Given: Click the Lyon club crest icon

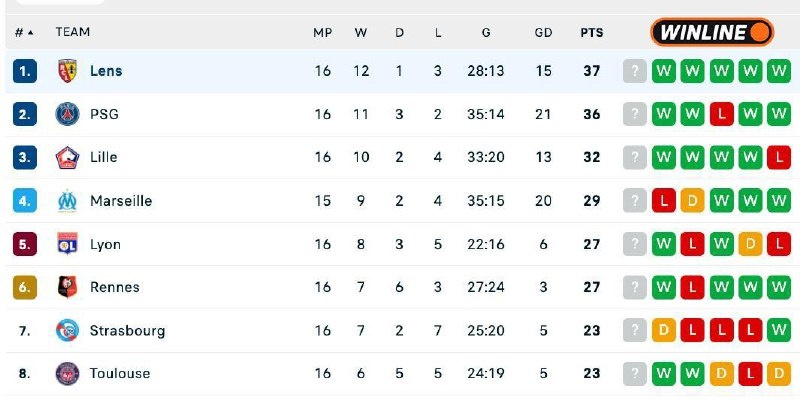Looking at the screenshot, I should (x=67, y=244).
